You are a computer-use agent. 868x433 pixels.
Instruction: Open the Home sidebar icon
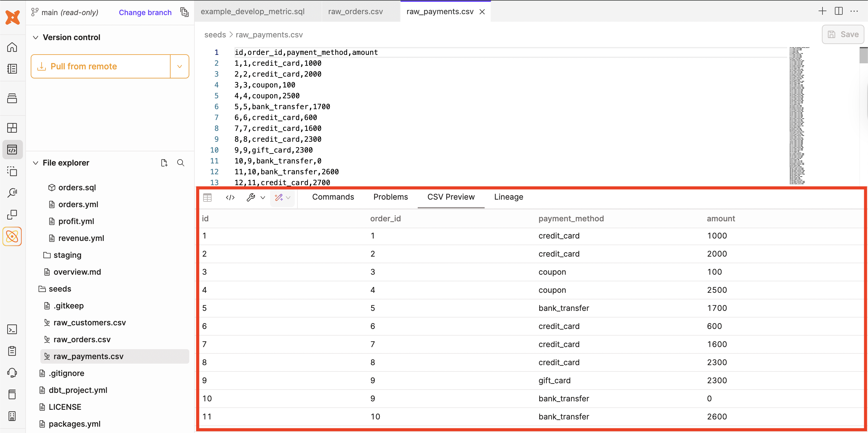12,47
